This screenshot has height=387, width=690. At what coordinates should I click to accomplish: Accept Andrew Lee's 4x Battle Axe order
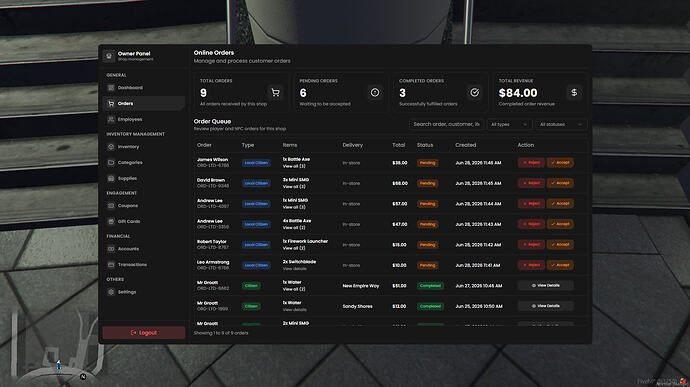click(x=560, y=224)
